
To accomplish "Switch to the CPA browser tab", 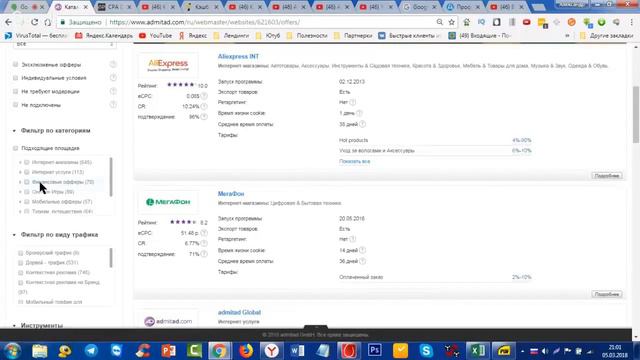I will pos(114,7).
